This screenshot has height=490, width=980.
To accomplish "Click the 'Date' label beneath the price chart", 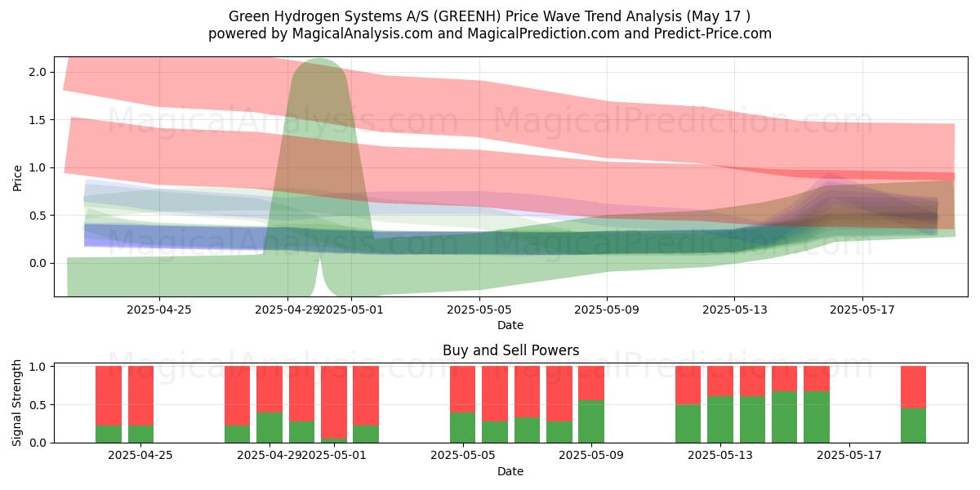I will tap(510, 325).
